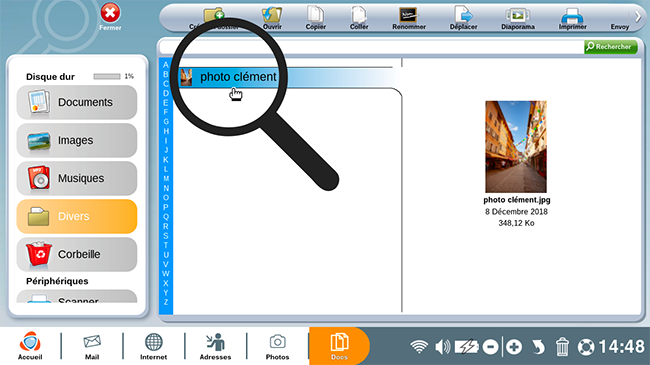Click the Déplacer toolbar icon
Screen dimensions: 650x365
tap(463, 18)
